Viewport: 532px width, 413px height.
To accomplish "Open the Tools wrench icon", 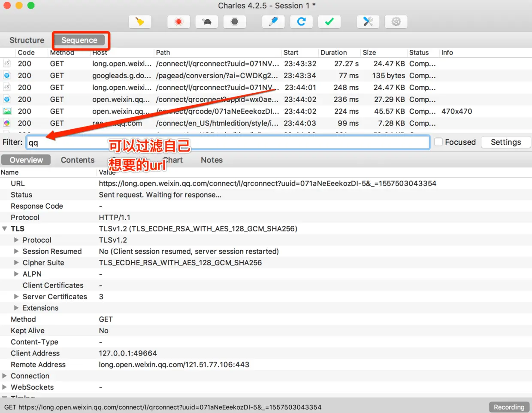I will (368, 21).
